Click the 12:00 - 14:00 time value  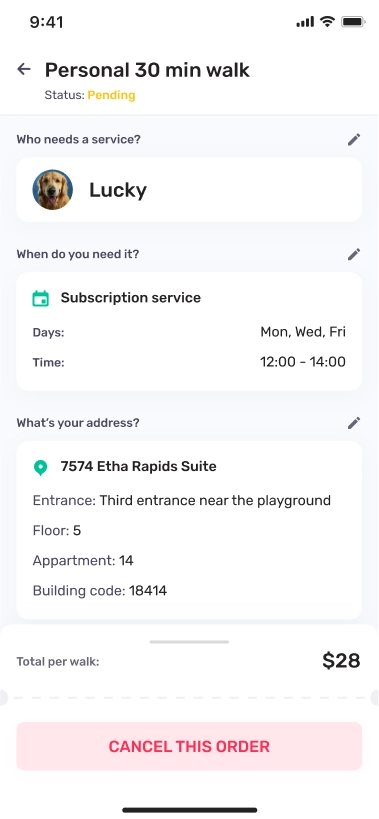303,362
